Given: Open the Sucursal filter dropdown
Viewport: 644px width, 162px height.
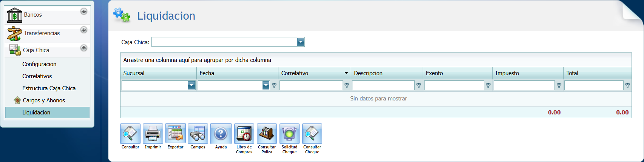Looking at the screenshot, I should click(x=191, y=86).
